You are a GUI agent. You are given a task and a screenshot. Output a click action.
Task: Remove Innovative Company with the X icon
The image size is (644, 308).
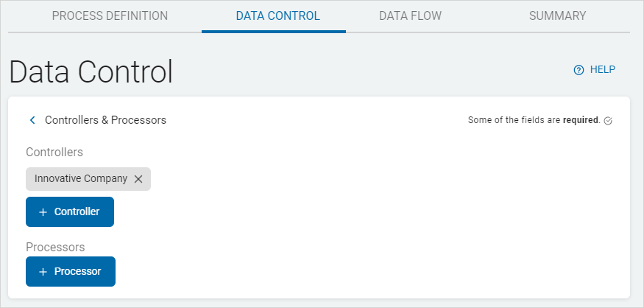click(x=138, y=179)
